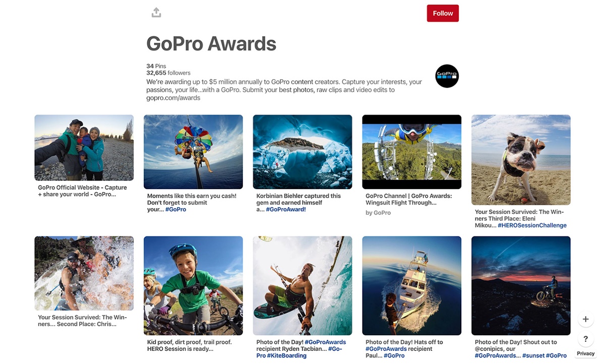Select the aerial boat photo pin
Image resolution: width=605 pixels, height=364 pixels.
[411, 285]
